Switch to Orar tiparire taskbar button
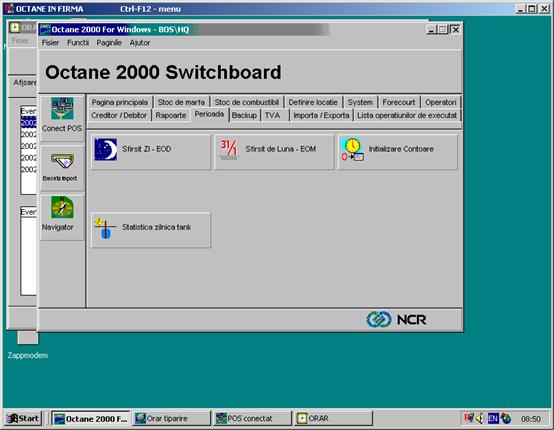The height and width of the screenshot is (430, 554). (172, 418)
